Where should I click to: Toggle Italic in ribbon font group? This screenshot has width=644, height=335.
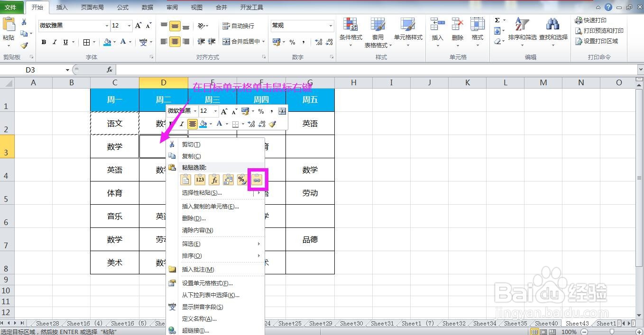pos(55,42)
